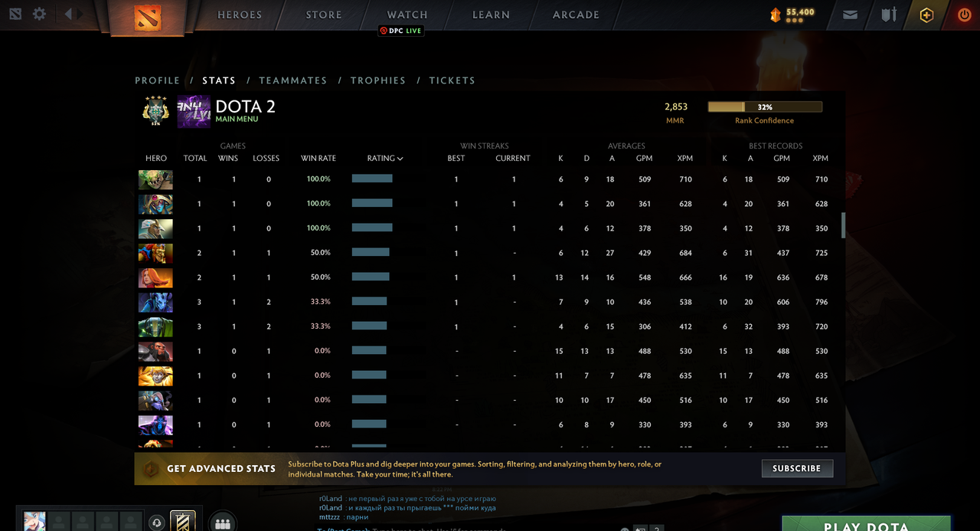Click the 2,853 MMR value

(676, 107)
